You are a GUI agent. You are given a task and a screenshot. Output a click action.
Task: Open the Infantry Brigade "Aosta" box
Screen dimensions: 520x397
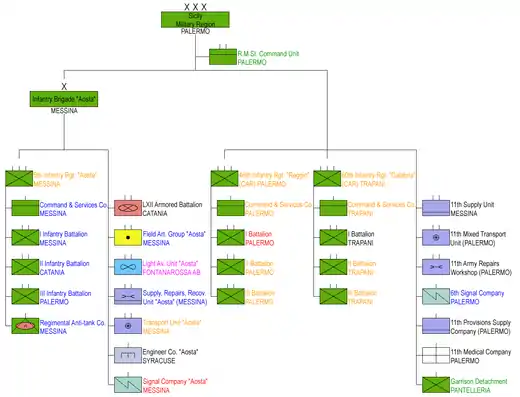[64, 99]
